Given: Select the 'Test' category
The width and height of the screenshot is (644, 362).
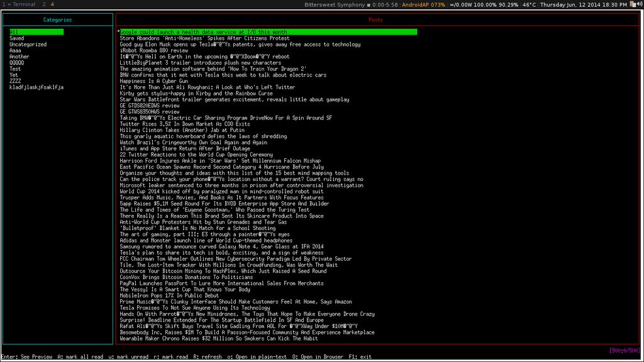Looking at the screenshot, I should [x=15, y=69].
